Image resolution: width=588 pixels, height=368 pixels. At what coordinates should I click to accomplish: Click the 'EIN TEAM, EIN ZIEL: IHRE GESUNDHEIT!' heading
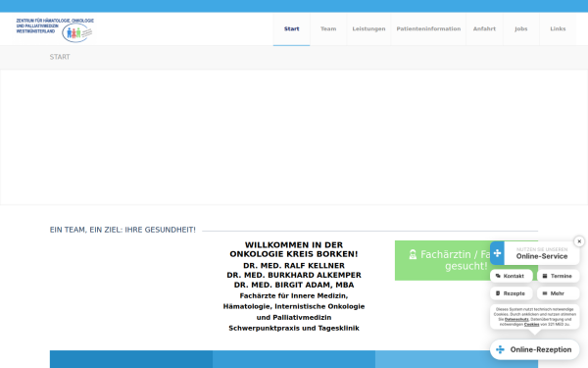pyautogui.click(x=122, y=230)
